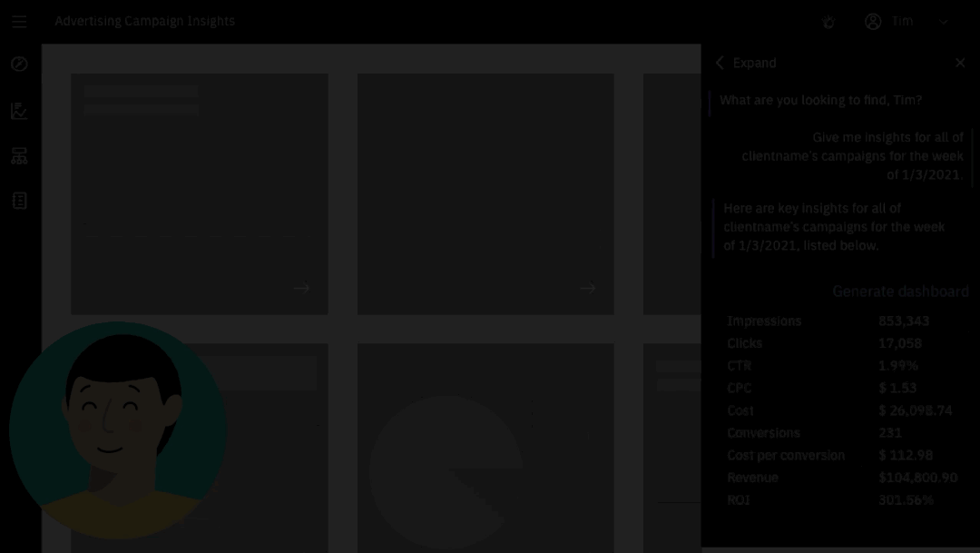Open the Tim user dropdown chevron

[944, 22]
